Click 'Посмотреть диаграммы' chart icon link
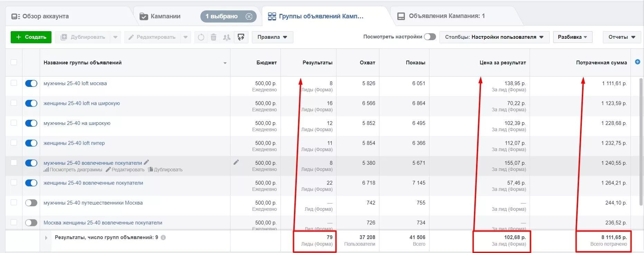Viewport: 644px width, 253px height. (x=73, y=170)
